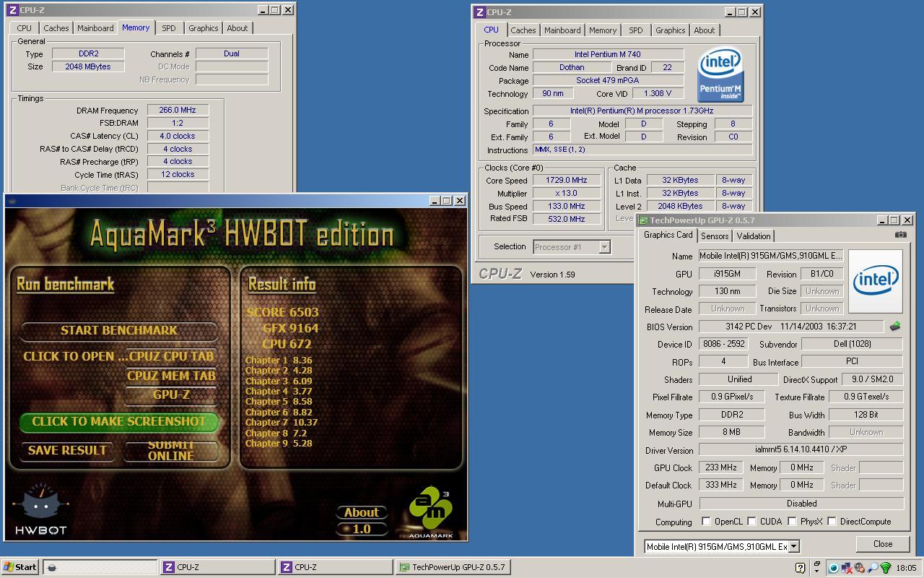Close GPU-Z using the Close button
Viewport: 924px width, 578px height.
click(882, 544)
